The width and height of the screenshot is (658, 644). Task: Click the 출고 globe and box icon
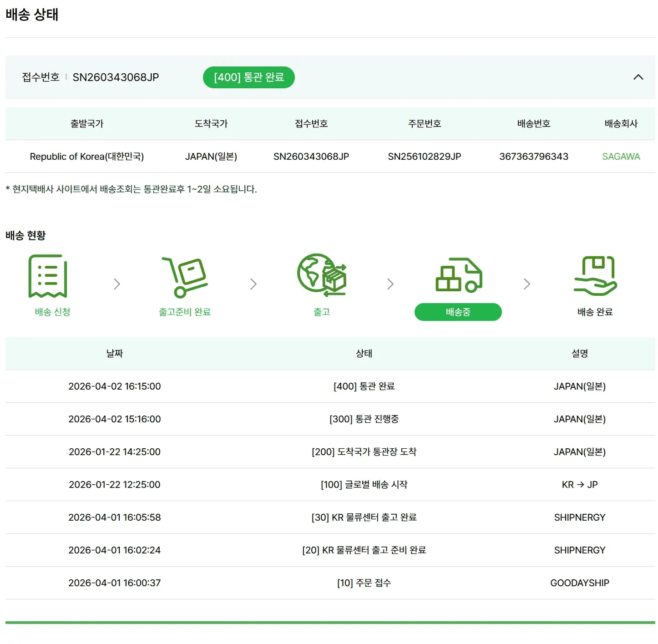(x=322, y=274)
